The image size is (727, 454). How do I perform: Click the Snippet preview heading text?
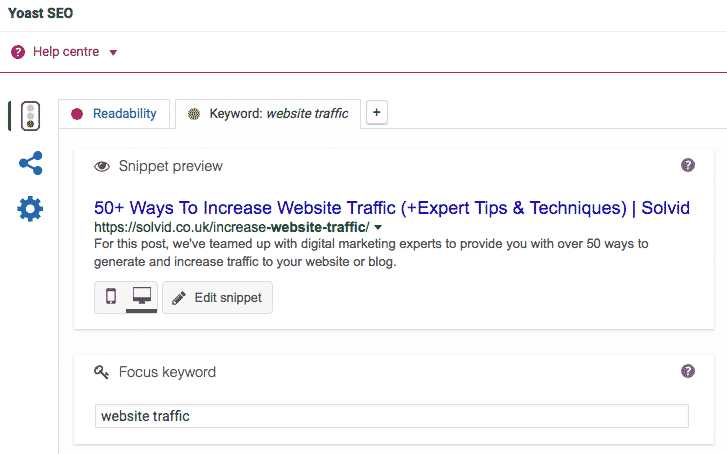click(171, 166)
